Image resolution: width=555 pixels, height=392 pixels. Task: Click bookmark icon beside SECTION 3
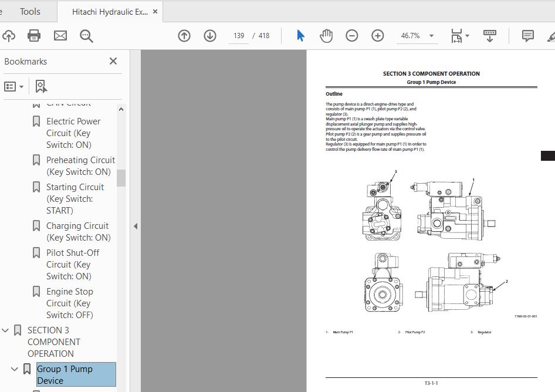[18, 330]
